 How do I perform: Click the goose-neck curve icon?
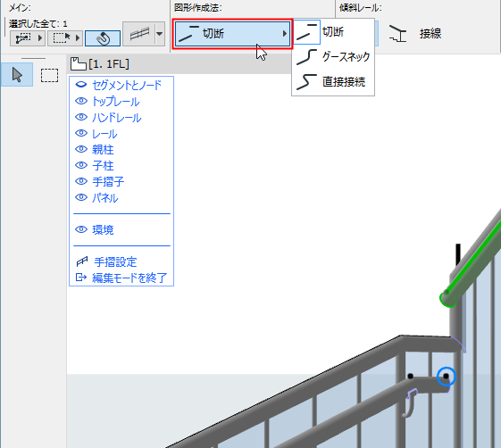point(306,57)
